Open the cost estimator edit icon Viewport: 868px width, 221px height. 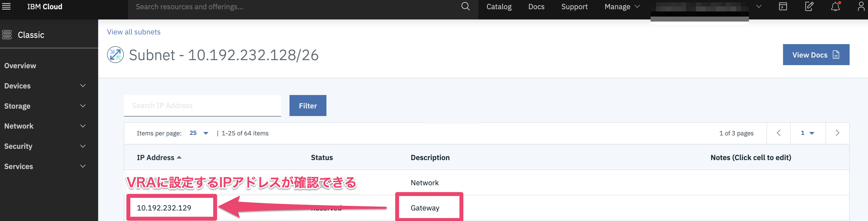click(x=809, y=6)
